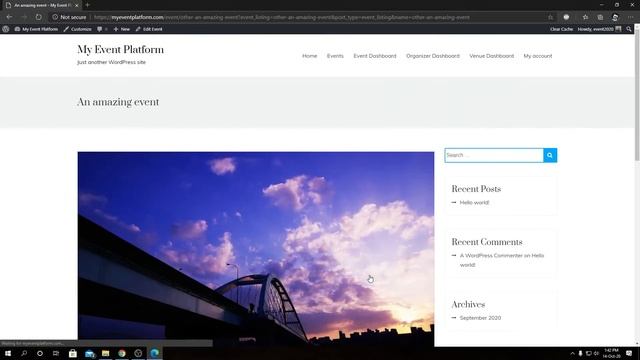The height and width of the screenshot is (360, 640).
Task: Reload the page with refresh icon
Action: 38,17
